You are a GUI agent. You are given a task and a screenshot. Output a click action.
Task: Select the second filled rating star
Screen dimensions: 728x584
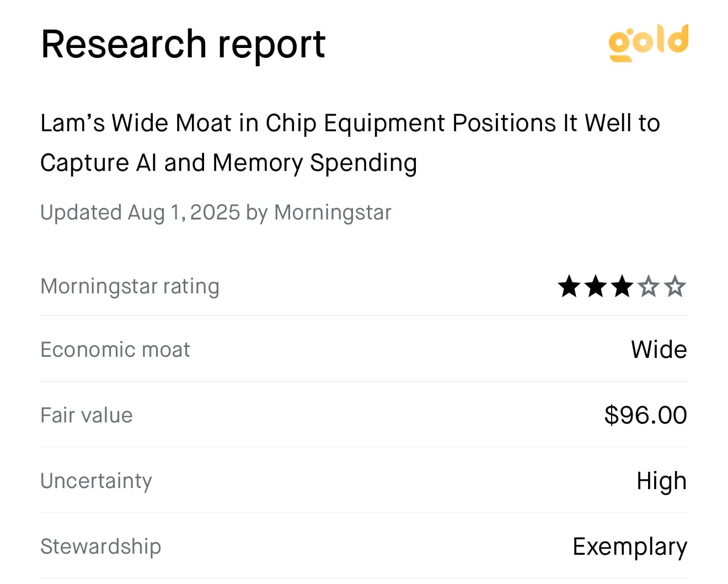596,287
